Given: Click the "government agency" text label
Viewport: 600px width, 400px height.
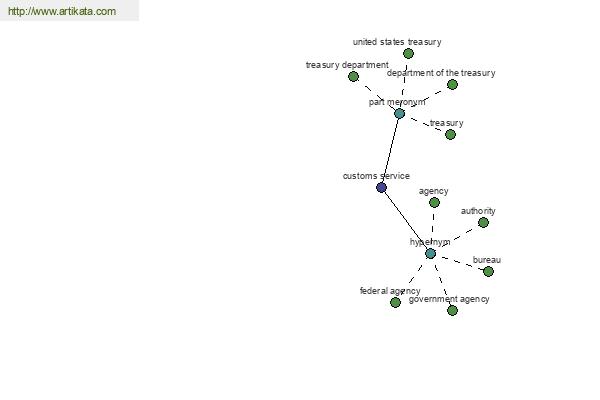Looking at the screenshot, I should (x=449, y=299).
